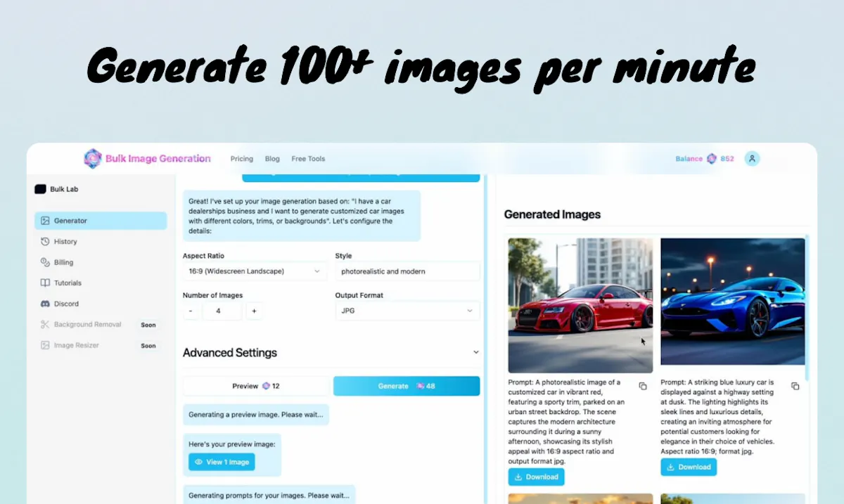Click the Image Resizer icon
The image size is (844, 504).
pos(45,345)
